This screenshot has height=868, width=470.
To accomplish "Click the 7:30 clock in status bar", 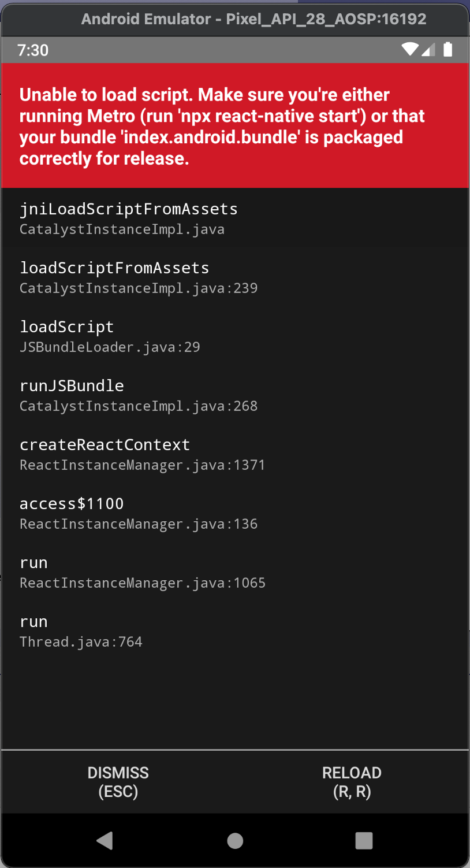I will (33, 50).
